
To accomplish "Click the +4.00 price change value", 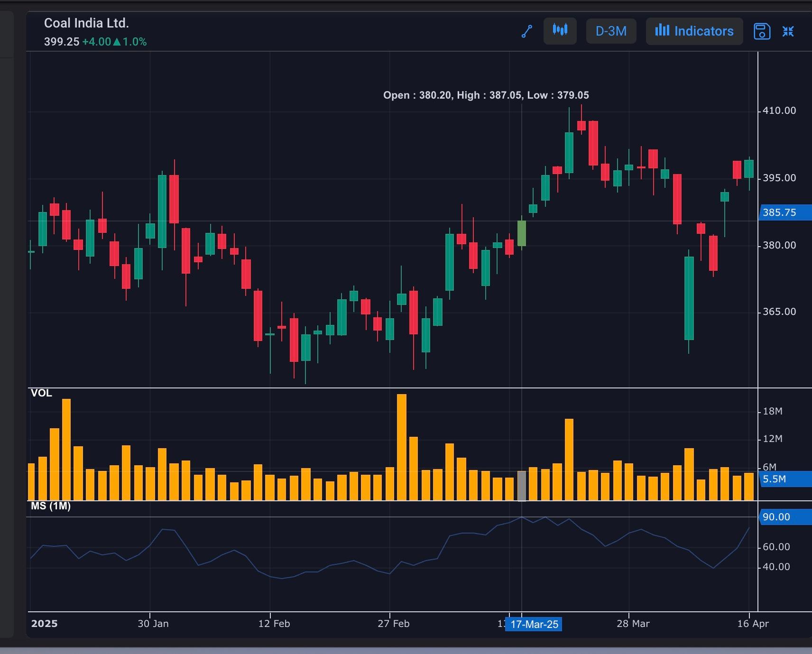I will [96, 42].
